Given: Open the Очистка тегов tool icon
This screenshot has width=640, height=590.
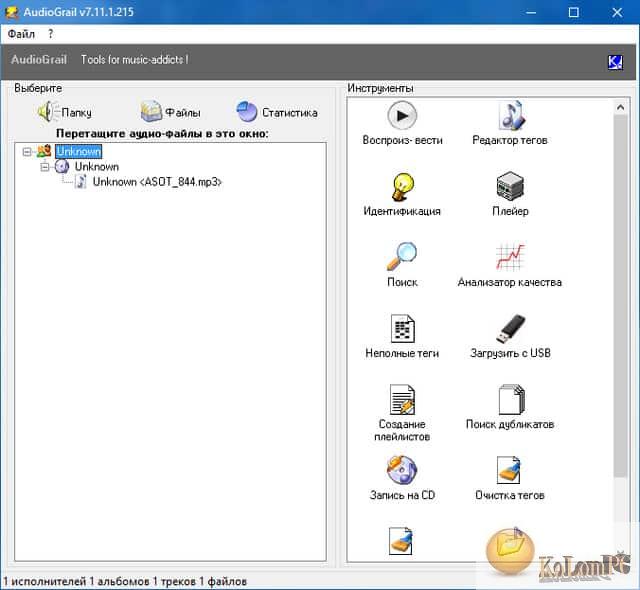Looking at the screenshot, I should click(x=509, y=470).
